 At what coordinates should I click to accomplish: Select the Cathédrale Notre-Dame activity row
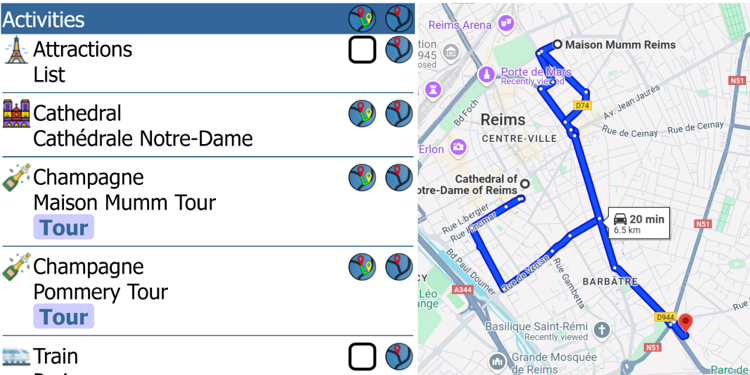[x=208, y=125]
